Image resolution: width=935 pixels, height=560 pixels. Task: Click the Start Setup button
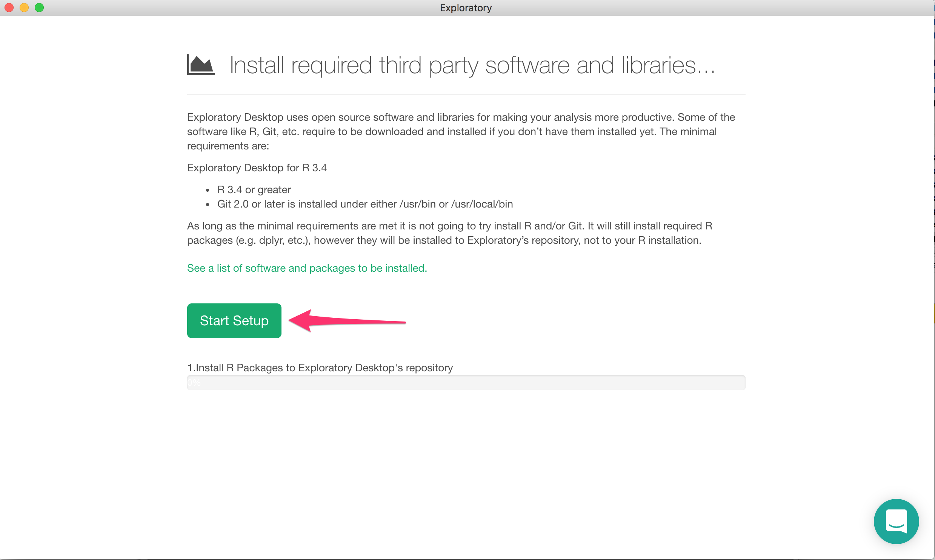click(x=234, y=320)
